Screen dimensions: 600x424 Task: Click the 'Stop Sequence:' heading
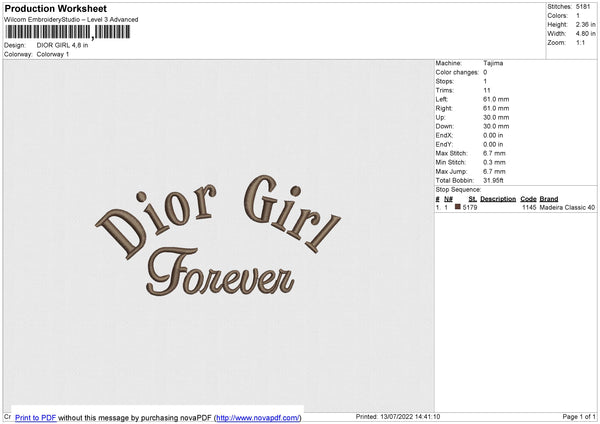pyautogui.click(x=458, y=189)
